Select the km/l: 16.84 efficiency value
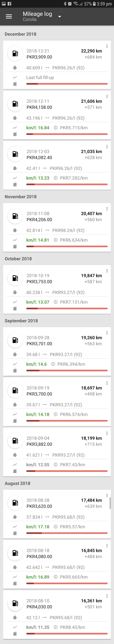 (x=38, y=128)
